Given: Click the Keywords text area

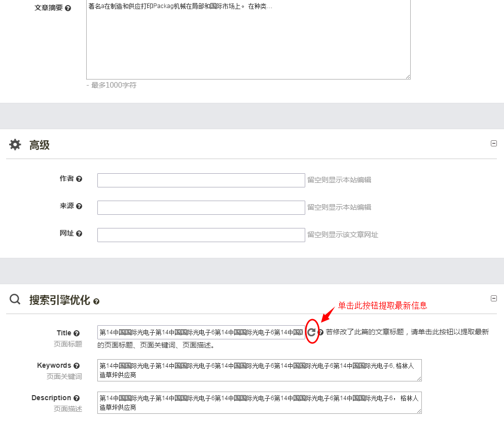Looking at the screenshot, I should pyautogui.click(x=259, y=370).
